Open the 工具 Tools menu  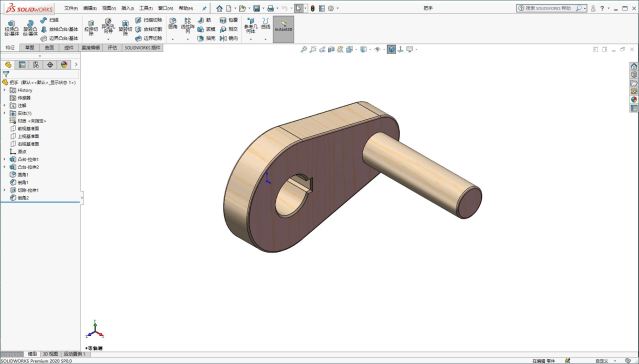146,8
